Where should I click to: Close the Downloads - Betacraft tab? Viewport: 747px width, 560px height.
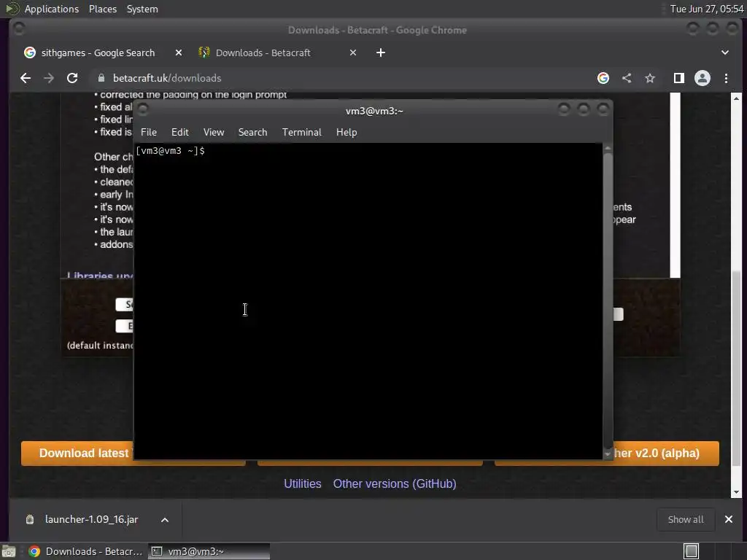(353, 52)
